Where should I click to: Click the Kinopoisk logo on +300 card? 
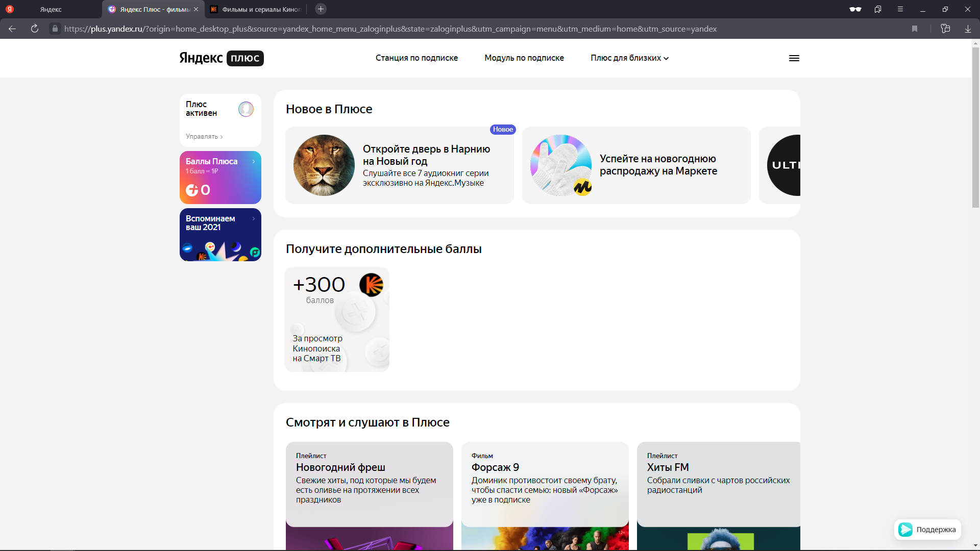(x=372, y=285)
